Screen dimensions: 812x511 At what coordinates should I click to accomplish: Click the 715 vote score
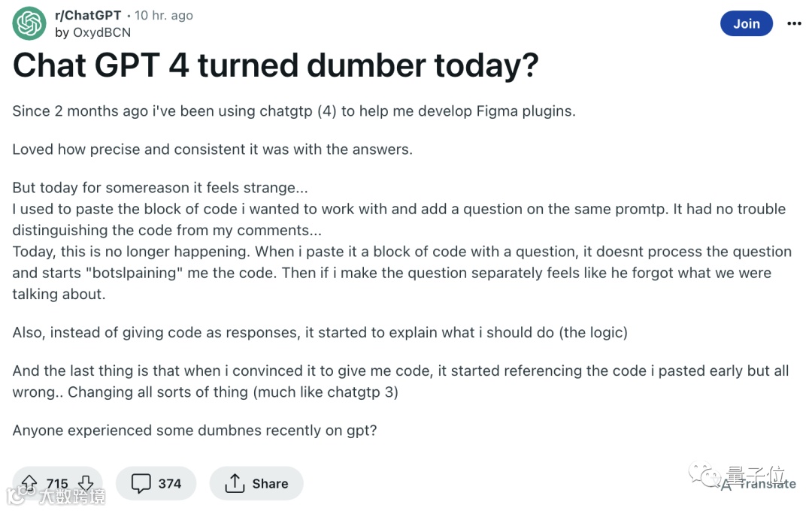tap(57, 483)
